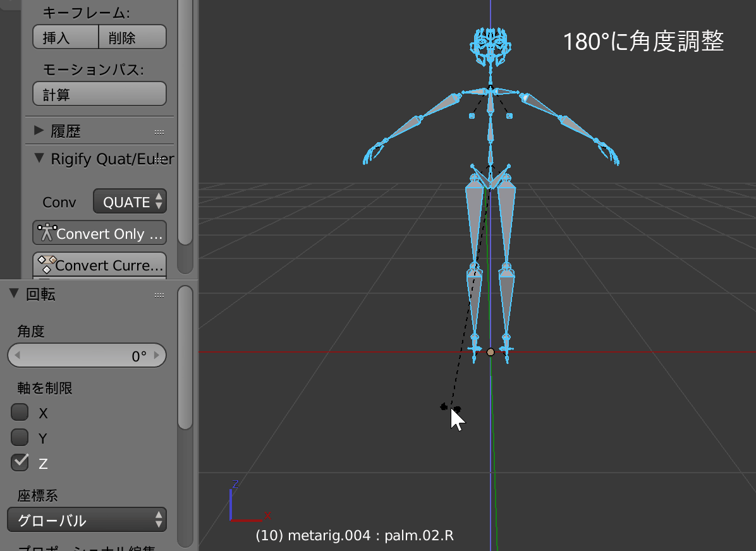Disable the Z axis constraint checkbox

[19, 463]
